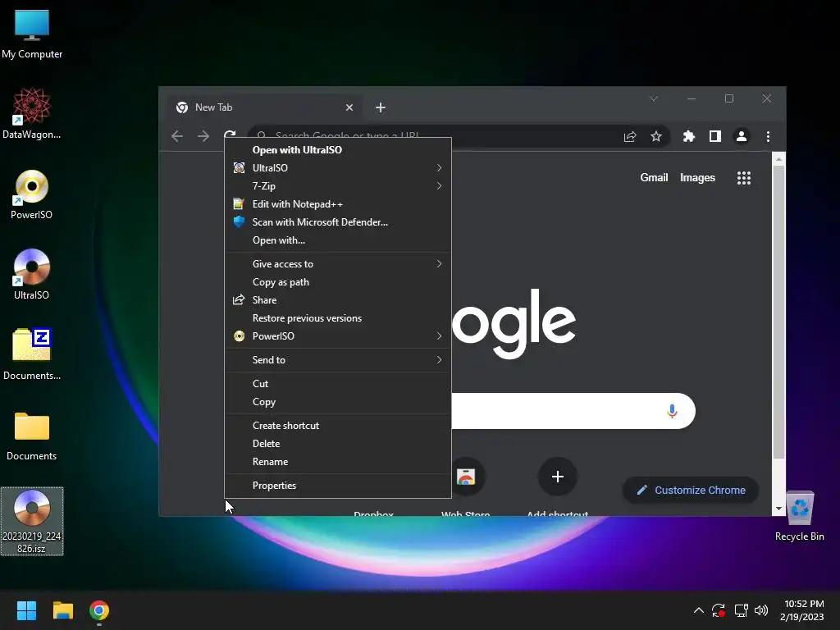Bookmark this tab with the star
Screen dimensions: 840x630
coord(656,137)
